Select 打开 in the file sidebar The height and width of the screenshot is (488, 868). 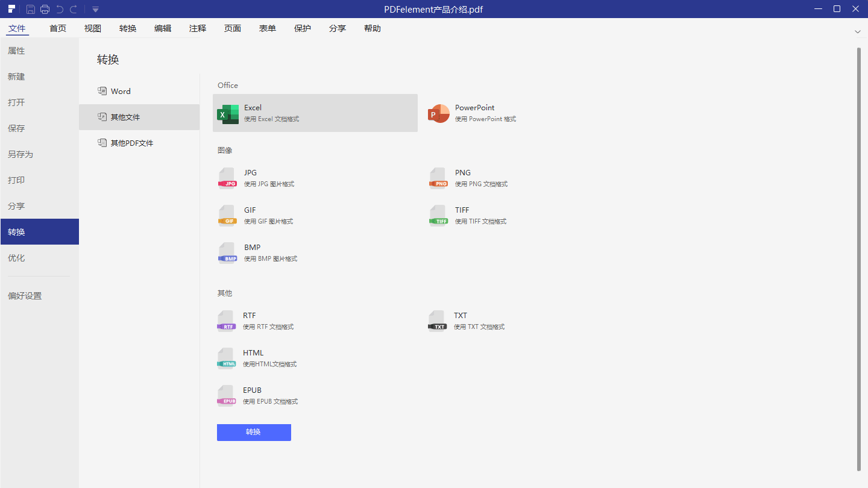tap(39, 102)
